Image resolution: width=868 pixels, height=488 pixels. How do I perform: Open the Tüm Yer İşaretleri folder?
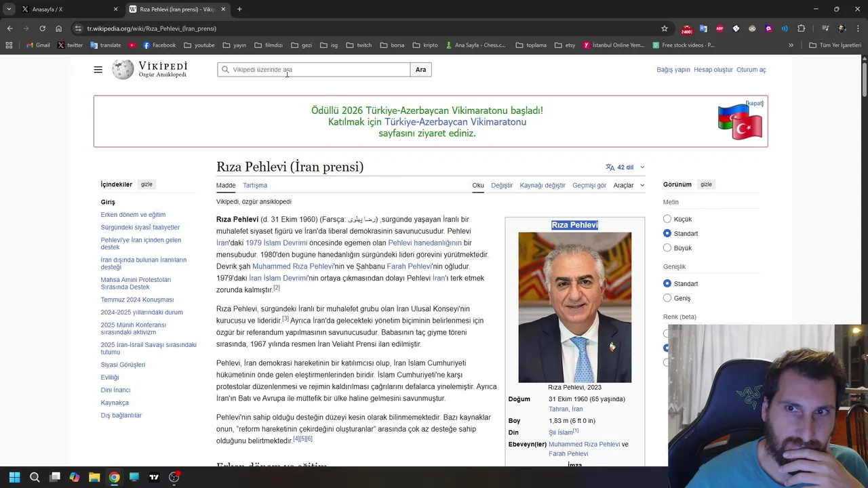tap(835, 45)
